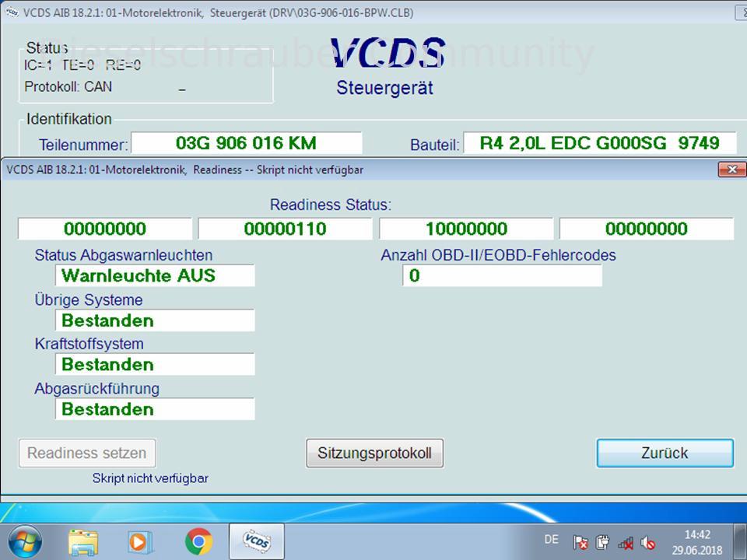The height and width of the screenshot is (560, 747).
Task: Click the Skript nicht verfügbar note
Action: [x=150, y=478]
